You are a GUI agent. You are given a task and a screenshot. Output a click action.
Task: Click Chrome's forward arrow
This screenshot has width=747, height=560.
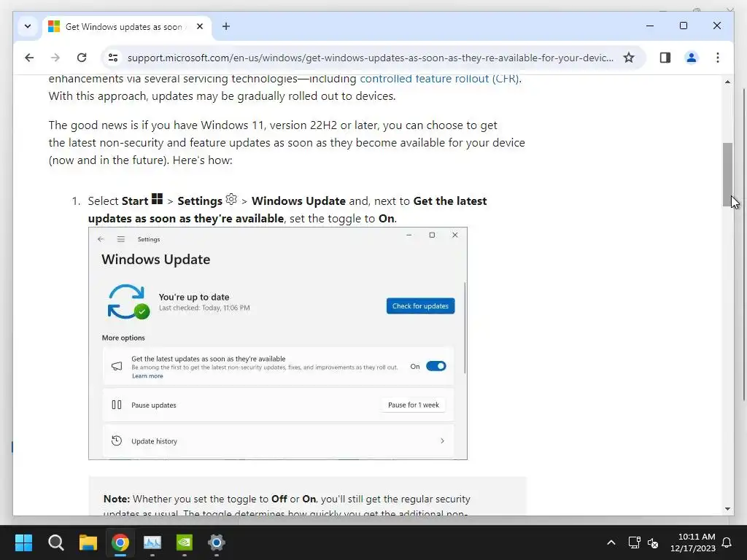coord(55,58)
